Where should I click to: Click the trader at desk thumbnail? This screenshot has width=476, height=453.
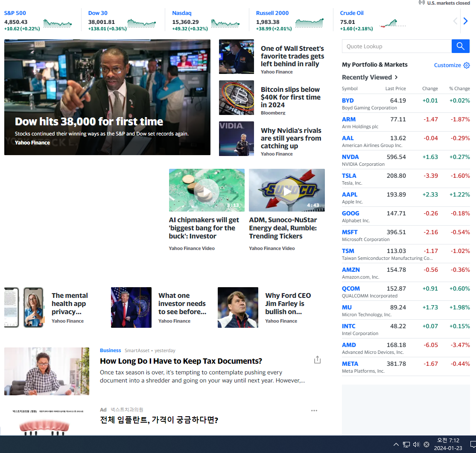[237, 56]
